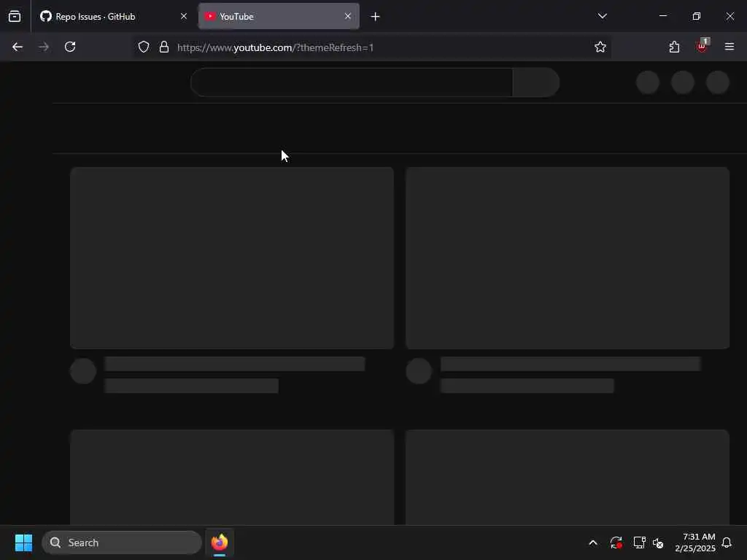
Task: Open the Windows Start menu
Action: tap(23, 542)
